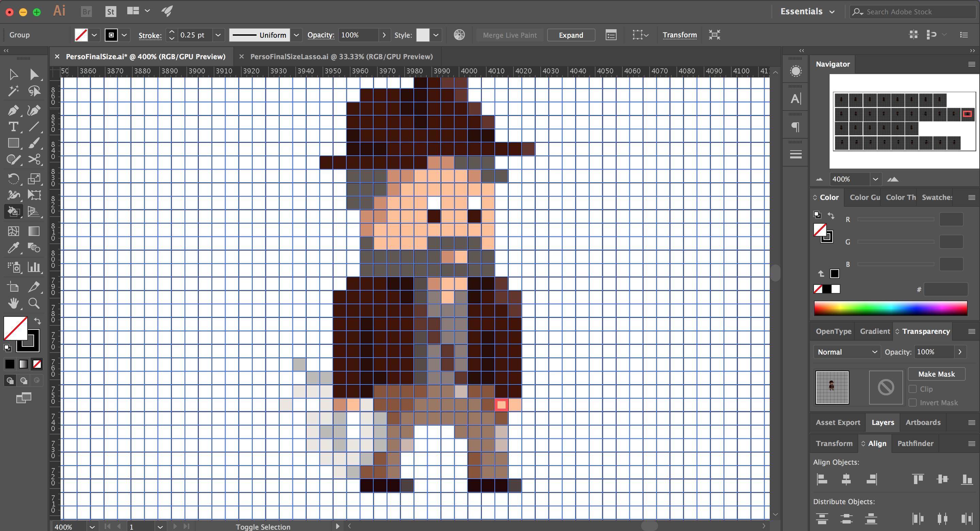Select the Eyedropper tool
The height and width of the screenshot is (531, 980).
click(x=13, y=248)
